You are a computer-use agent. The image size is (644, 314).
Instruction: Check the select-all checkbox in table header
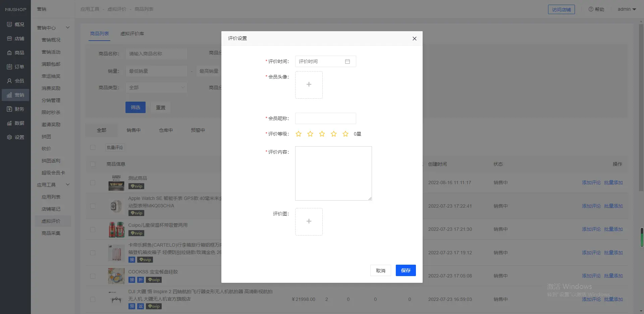tap(93, 164)
